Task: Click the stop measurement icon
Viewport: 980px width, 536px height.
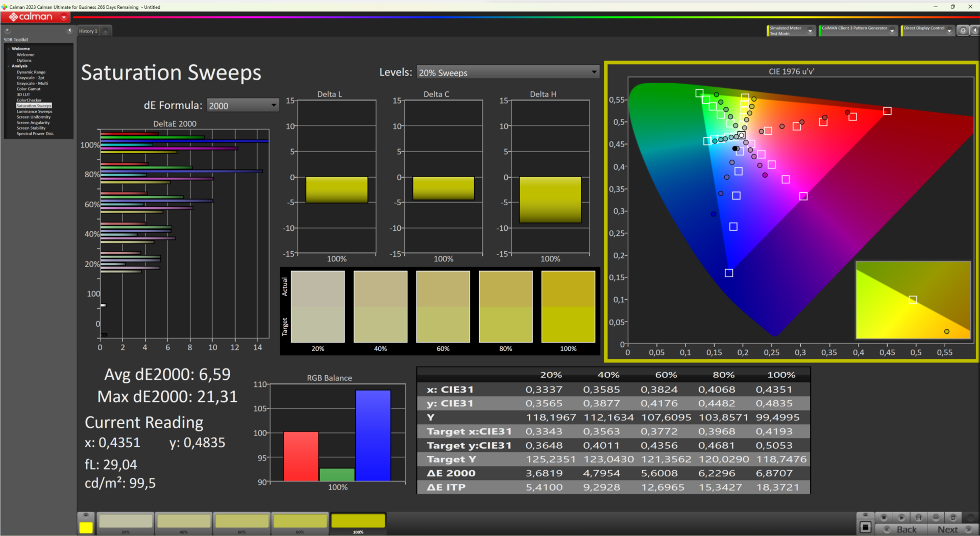Action: click(x=884, y=518)
